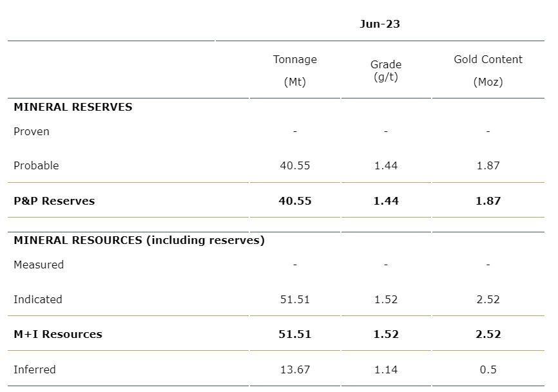Select the Probable row tonnage value
The image size is (558, 392).
pos(294,165)
